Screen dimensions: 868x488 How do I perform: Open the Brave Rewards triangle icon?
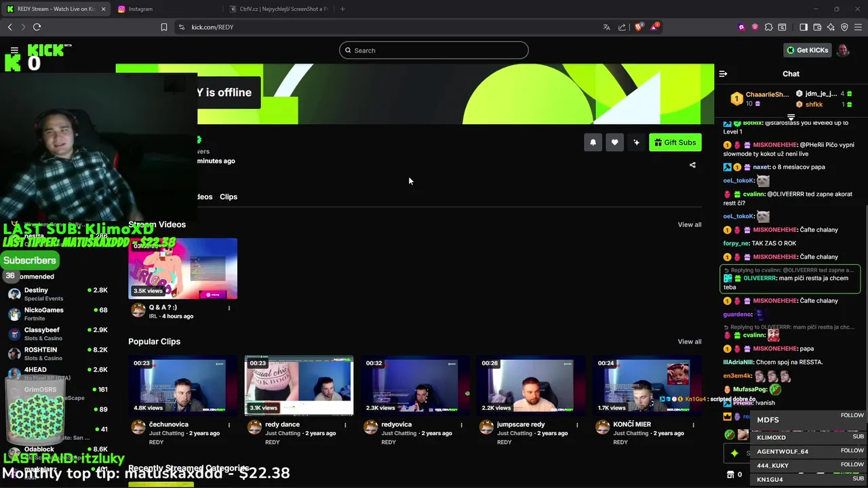click(654, 27)
